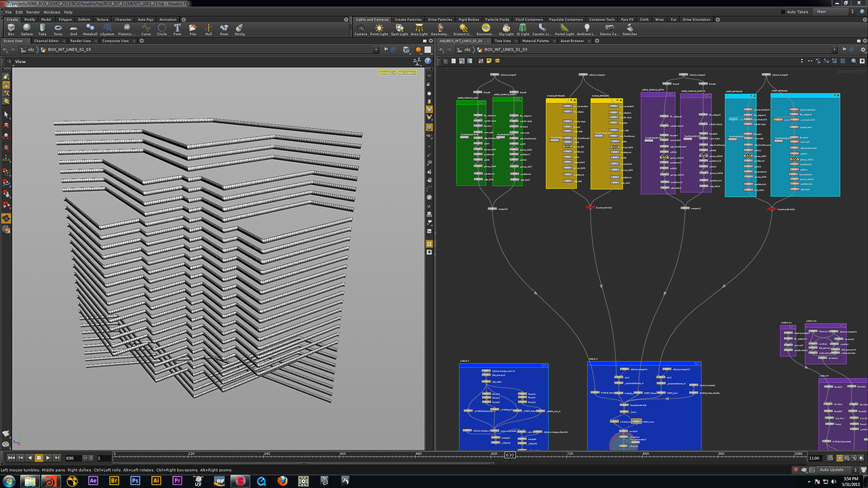Image resolution: width=868 pixels, height=488 pixels.
Task: Click the Camera shelf tool
Action: click(x=361, y=29)
